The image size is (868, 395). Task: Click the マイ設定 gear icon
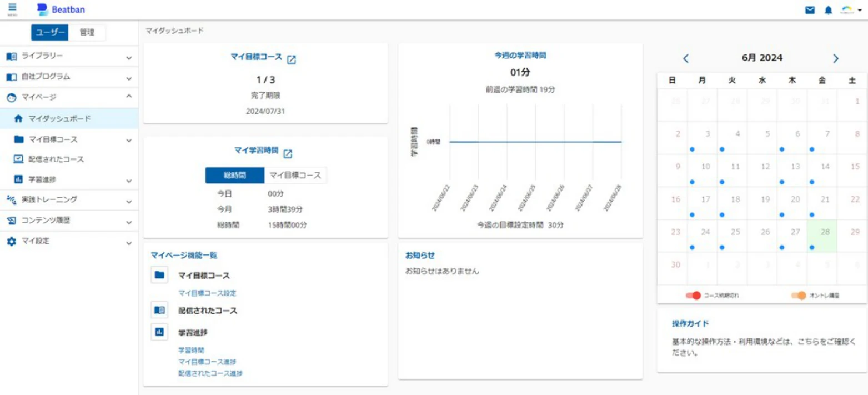click(11, 242)
